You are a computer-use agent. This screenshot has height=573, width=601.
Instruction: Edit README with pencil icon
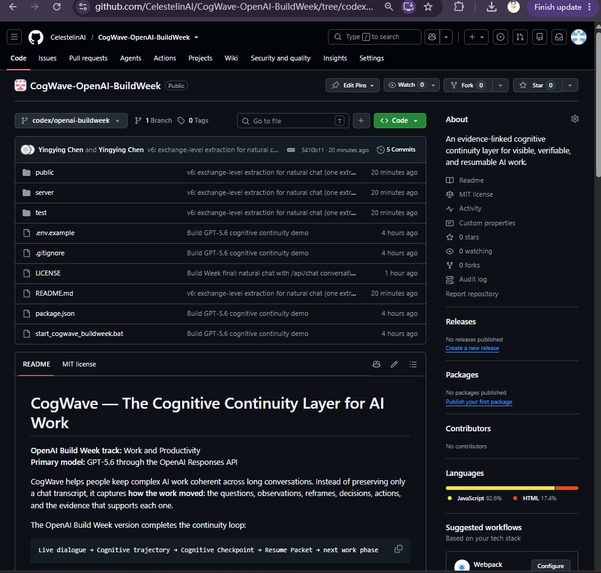394,364
